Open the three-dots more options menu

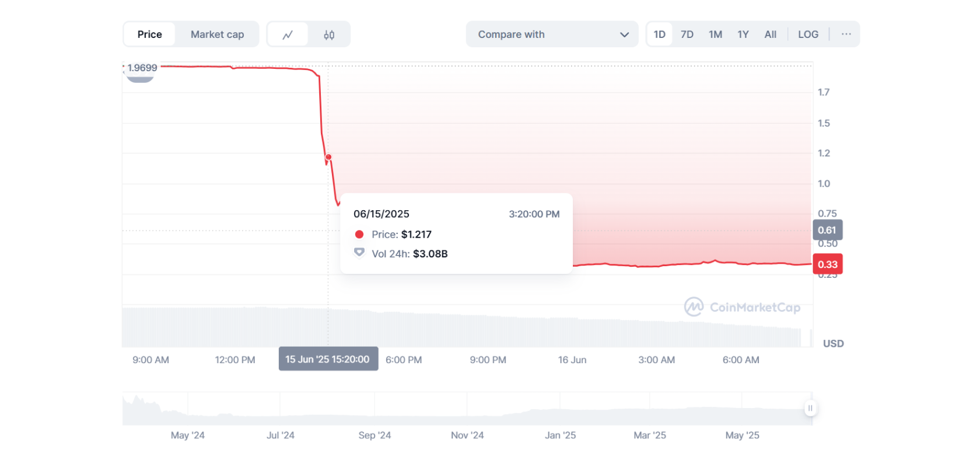pyautogui.click(x=846, y=34)
